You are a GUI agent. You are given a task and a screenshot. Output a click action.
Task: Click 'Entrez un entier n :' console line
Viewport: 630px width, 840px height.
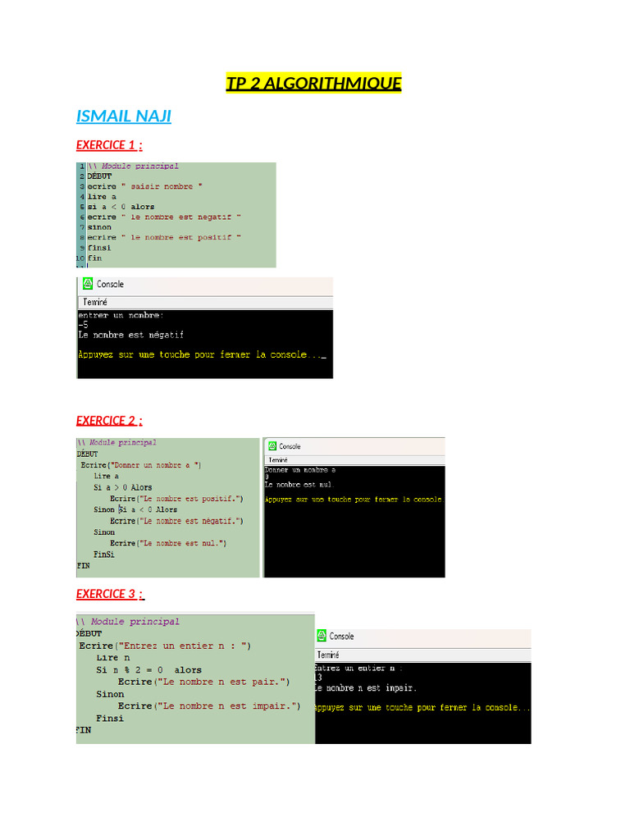tap(358, 668)
